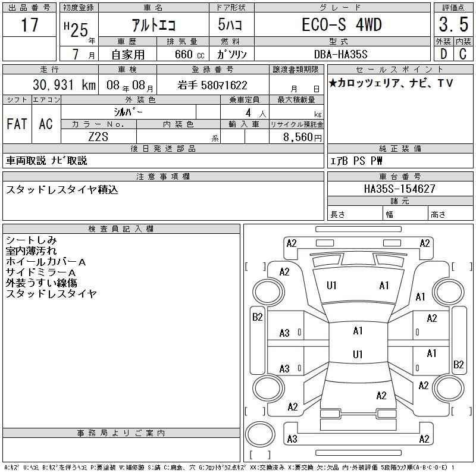Select U1 dent mark on the hood
This screenshot has width=476, height=476.
[331, 286]
